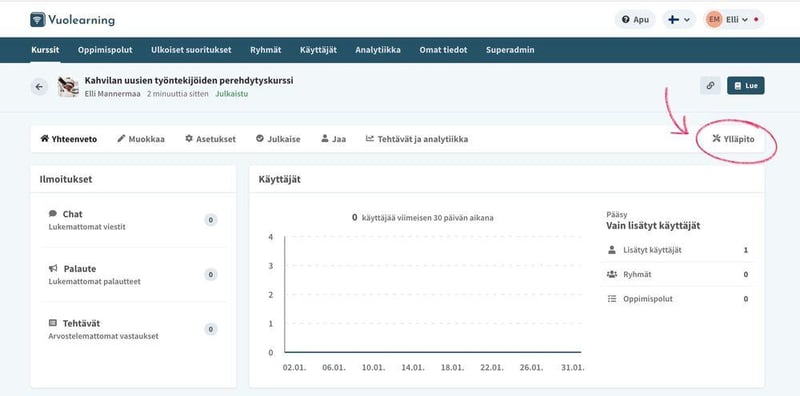This screenshot has width=800, height=396.
Task: Click the Oppimispolut list icon
Action: [x=612, y=299]
